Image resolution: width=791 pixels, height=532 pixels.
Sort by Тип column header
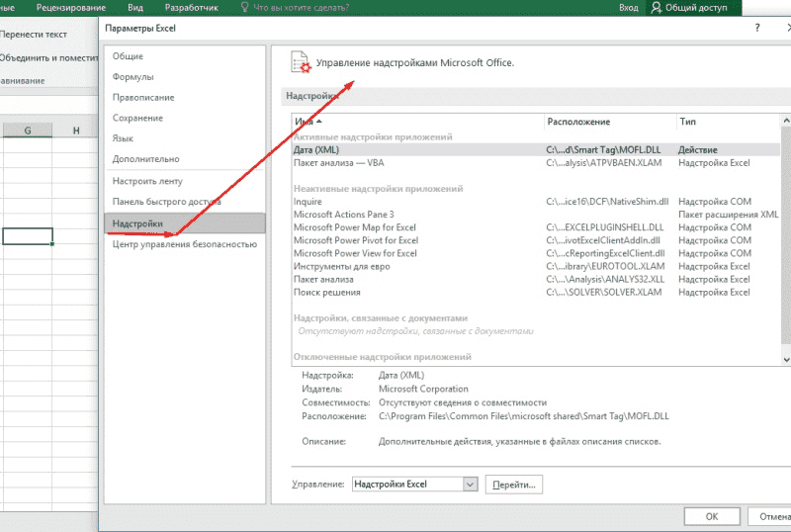[729, 122]
